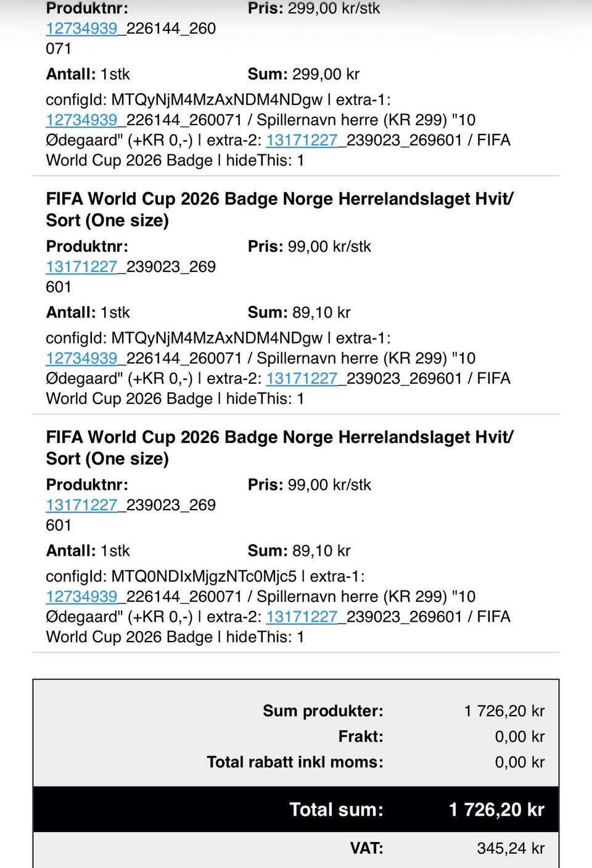
Task: Open the 12734939 Produktnr link beside Pris 299,00
Action: point(81,28)
